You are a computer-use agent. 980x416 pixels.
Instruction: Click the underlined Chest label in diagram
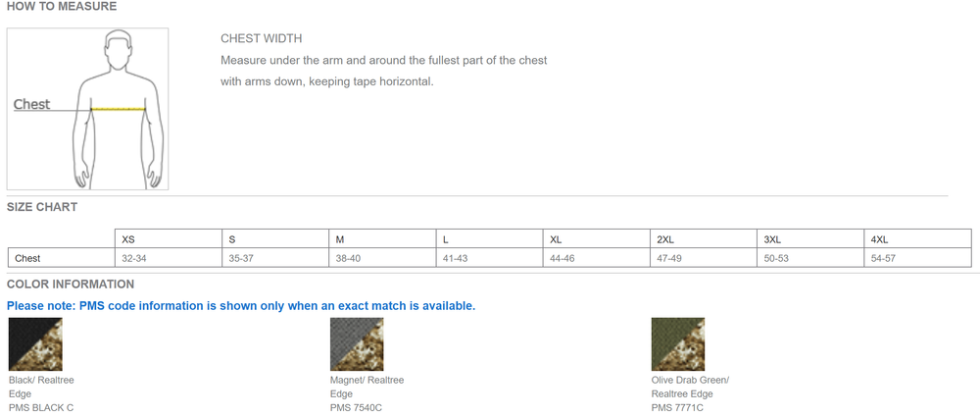click(31, 104)
